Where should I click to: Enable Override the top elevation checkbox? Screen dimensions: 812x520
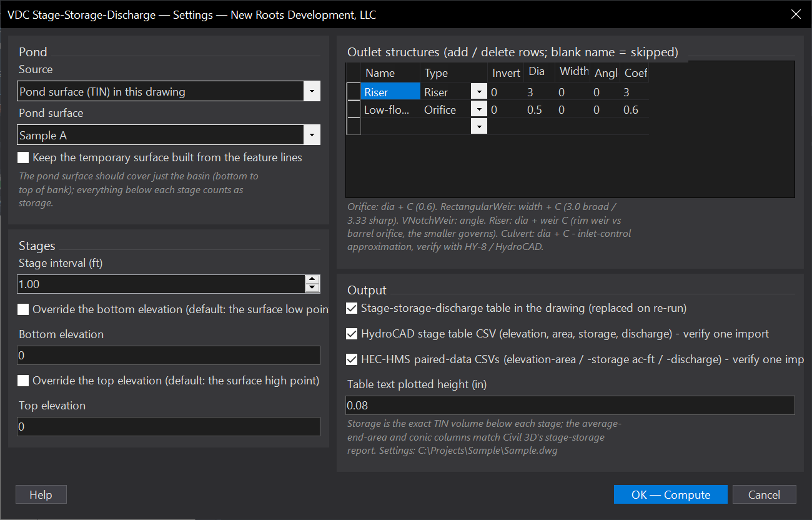[23, 380]
